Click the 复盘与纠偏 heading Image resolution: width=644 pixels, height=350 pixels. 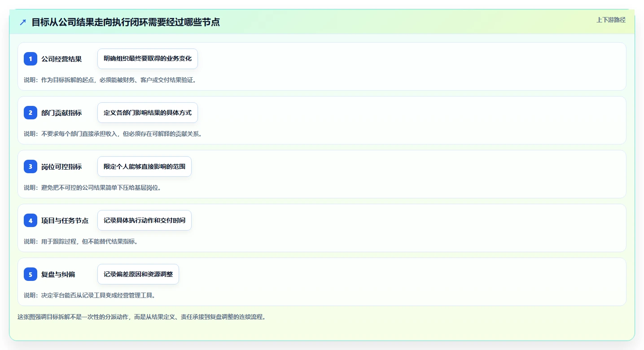coord(58,274)
